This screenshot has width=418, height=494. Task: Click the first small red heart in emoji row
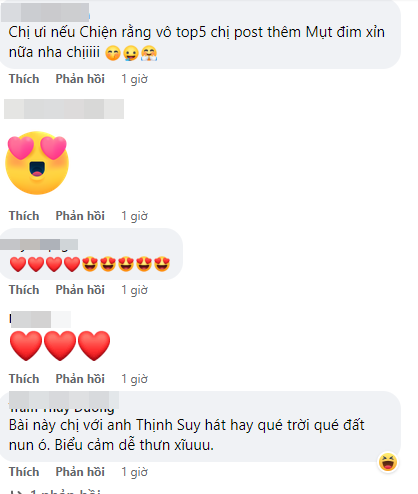(x=18, y=264)
